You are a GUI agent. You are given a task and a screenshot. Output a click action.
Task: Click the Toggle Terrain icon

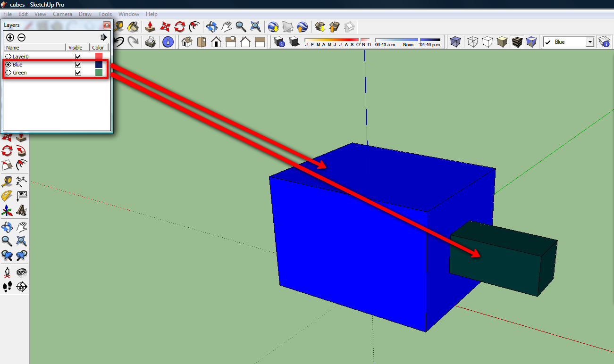pyautogui.click(x=287, y=26)
